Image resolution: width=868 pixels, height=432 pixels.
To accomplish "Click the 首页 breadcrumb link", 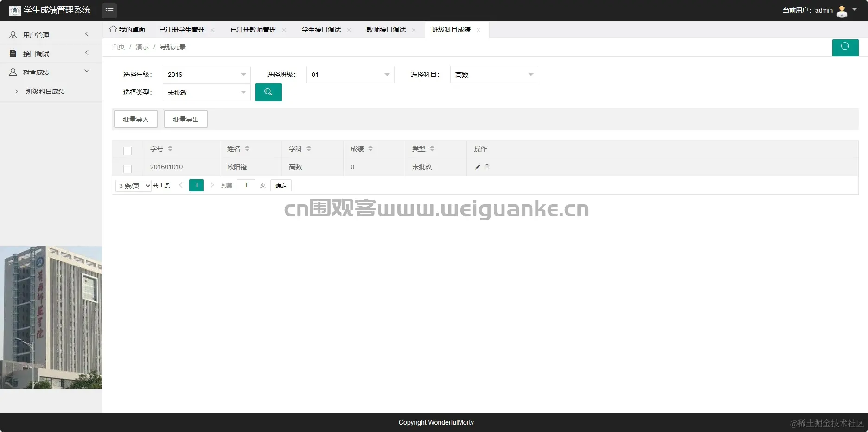I will [x=118, y=47].
